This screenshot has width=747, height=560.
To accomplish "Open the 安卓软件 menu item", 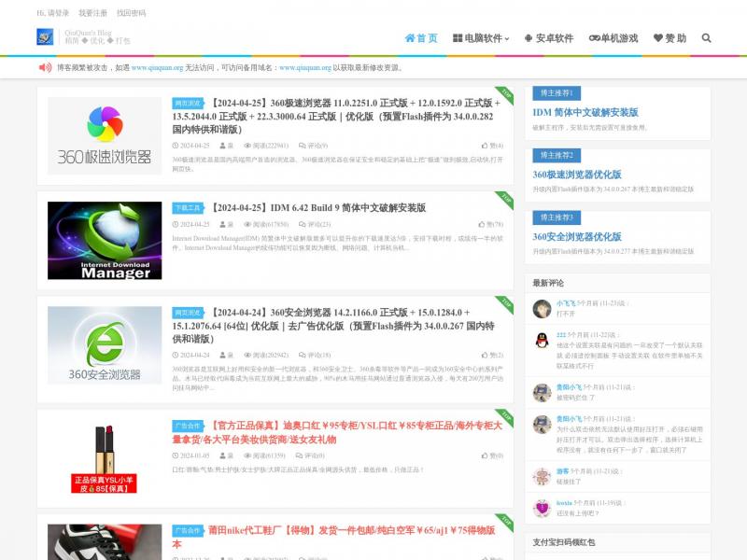I will (549, 38).
